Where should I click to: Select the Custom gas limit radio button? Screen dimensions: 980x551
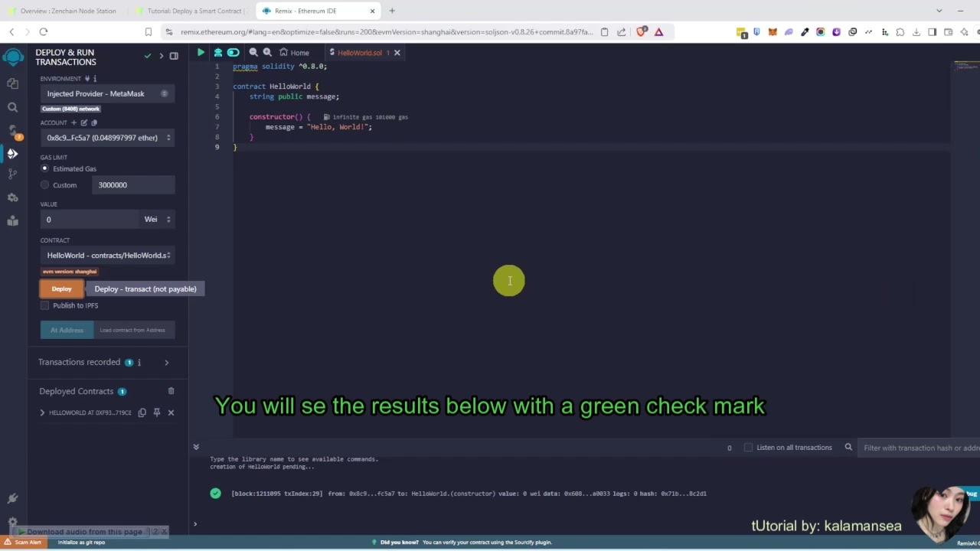(44, 185)
